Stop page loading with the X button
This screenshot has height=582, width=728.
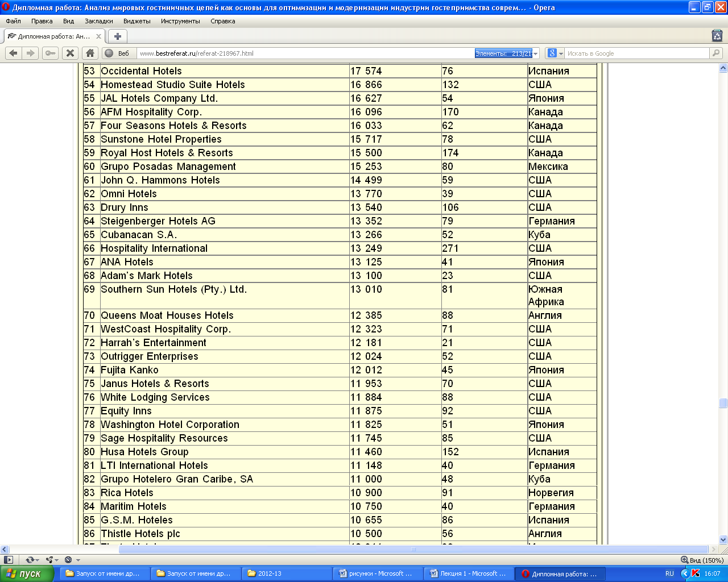(70, 53)
